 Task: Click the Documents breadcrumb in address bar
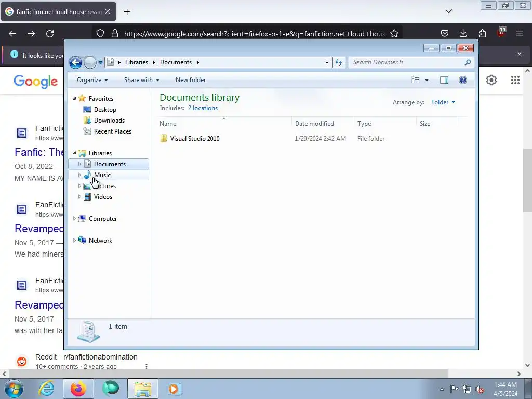[176, 62]
